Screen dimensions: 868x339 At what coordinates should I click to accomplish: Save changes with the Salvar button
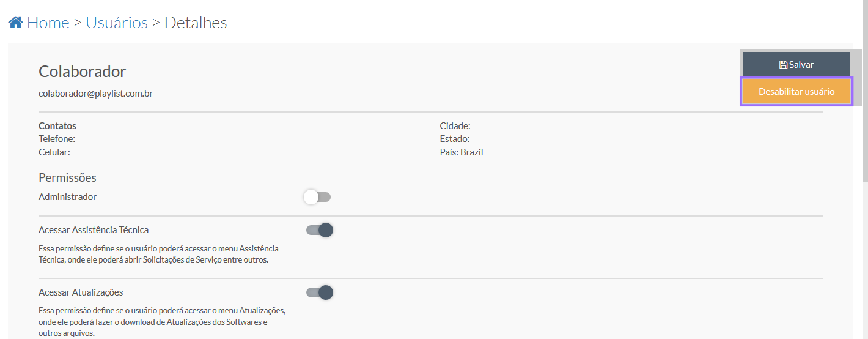coord(796,64)
